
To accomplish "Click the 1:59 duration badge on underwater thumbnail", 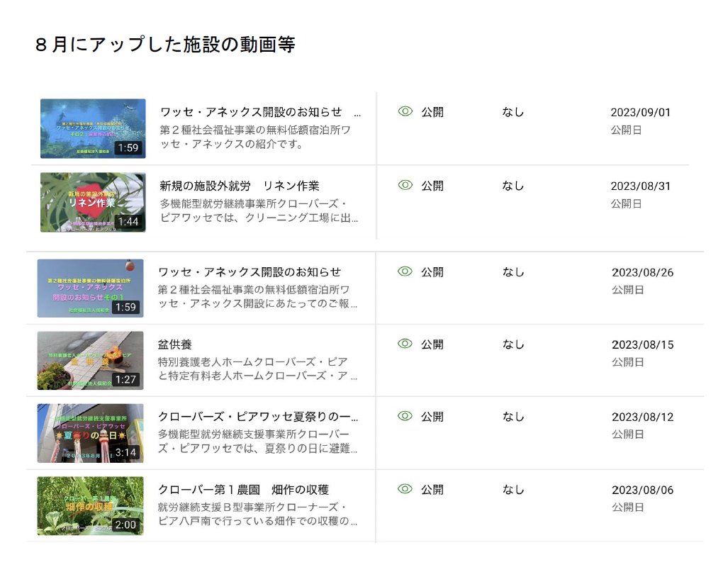I will (x=128, y=147).
